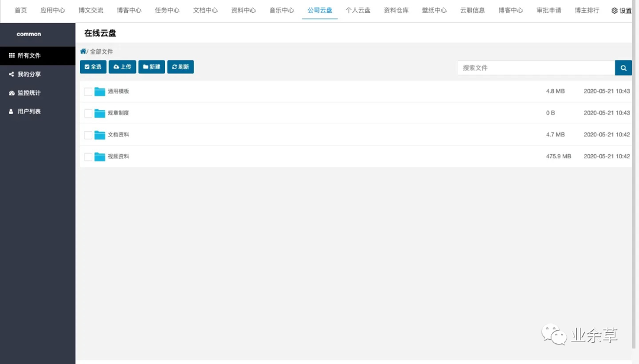This screenshot has height=364, width=639.
Task: Switch to the 云聊信息 tab
Action: 472,10
